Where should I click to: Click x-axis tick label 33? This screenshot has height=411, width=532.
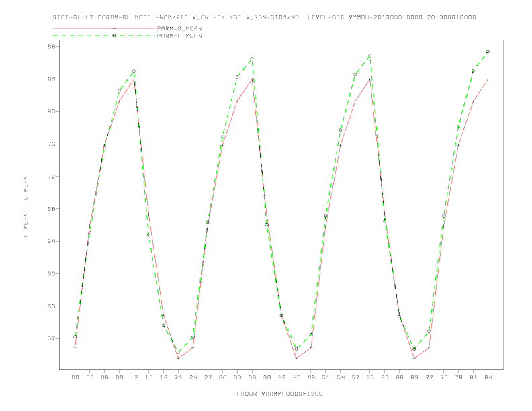237,377
